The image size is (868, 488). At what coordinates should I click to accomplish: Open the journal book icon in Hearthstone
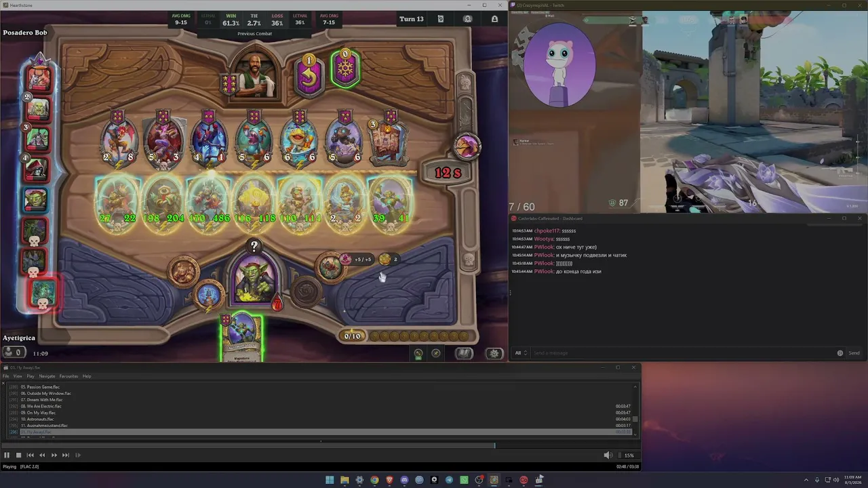click(464, 353)
